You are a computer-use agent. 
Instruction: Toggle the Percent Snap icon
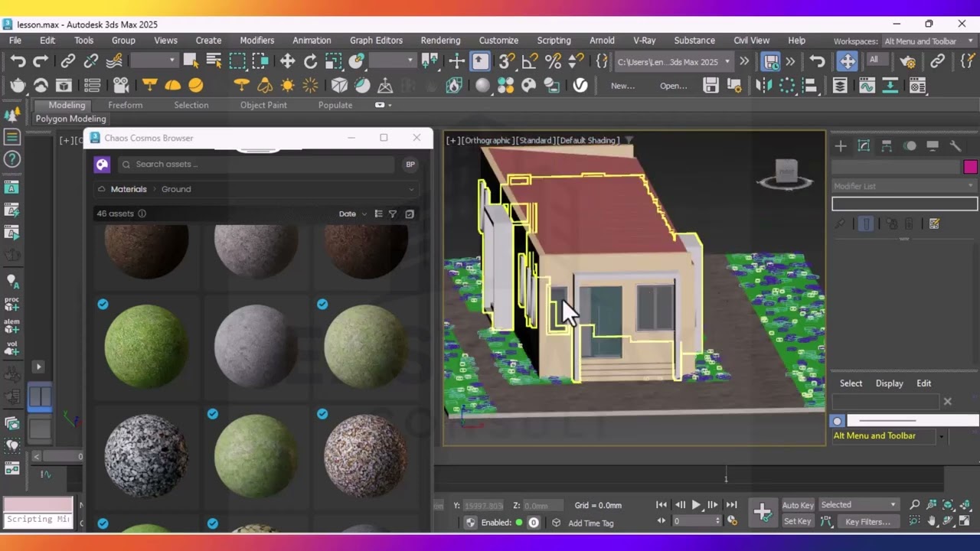coord(553,62)
